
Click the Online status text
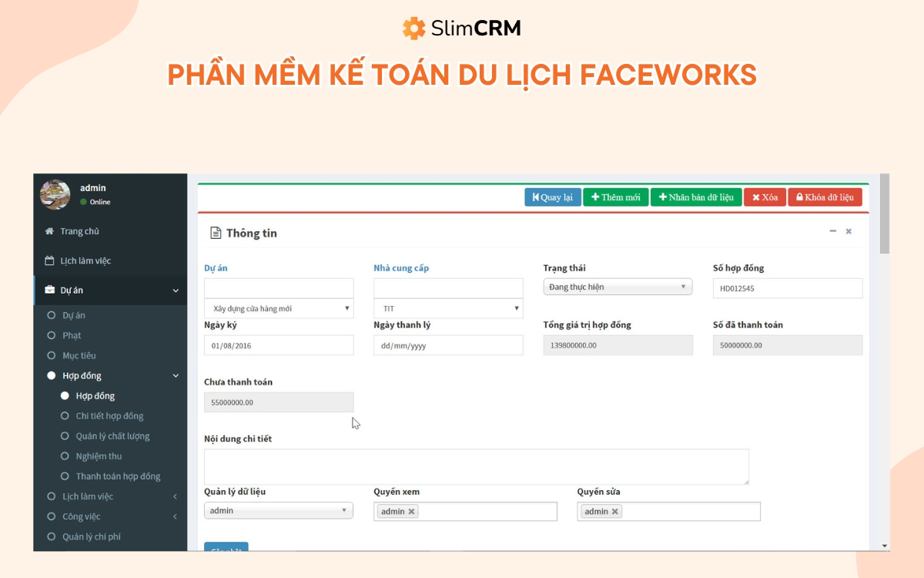100,202
